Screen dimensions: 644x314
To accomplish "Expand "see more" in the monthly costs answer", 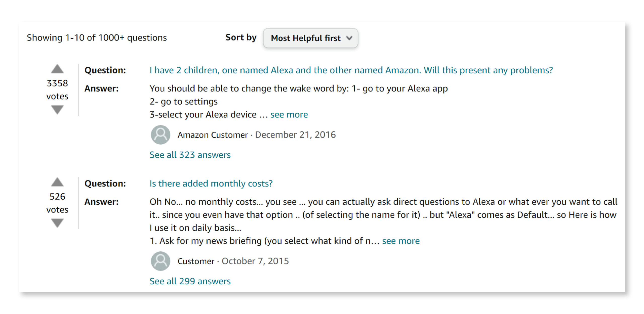I will [x=401, y=241].
